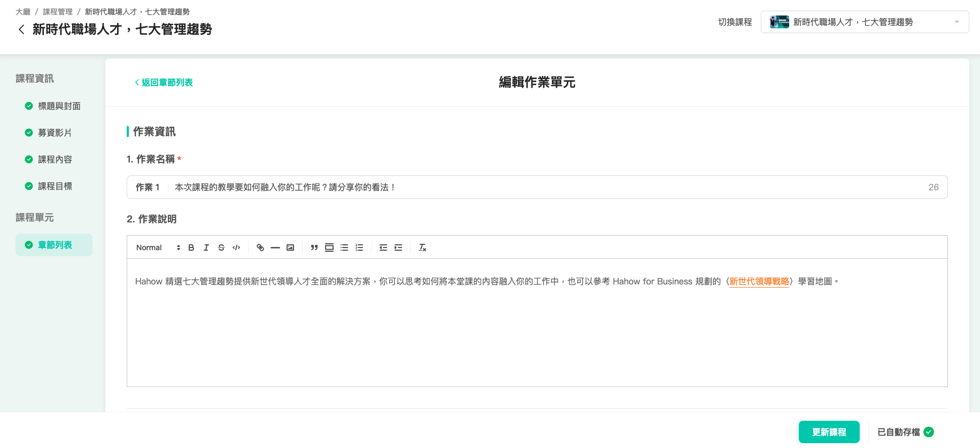Insert an image into the description
The width and height of the screenshot is (980, 448).
pos(290,248)
